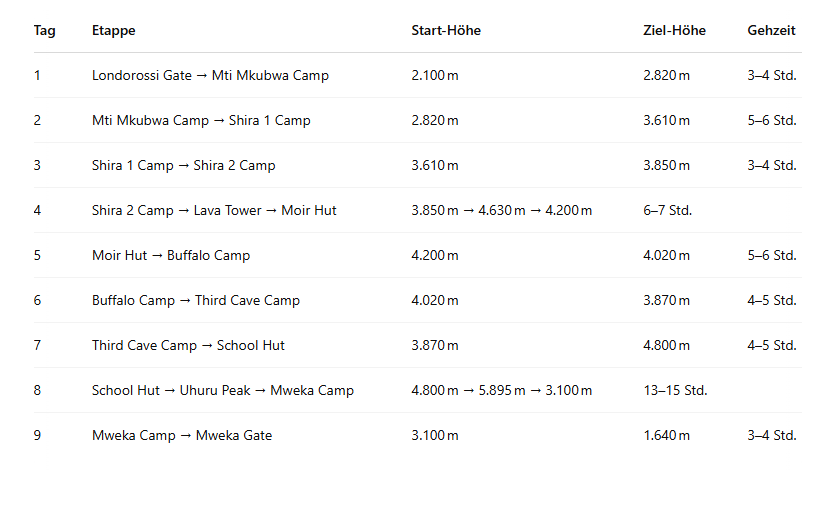Click the 1.640 m target altitude cell
The image size is (835, 505).
click(666, 436)
